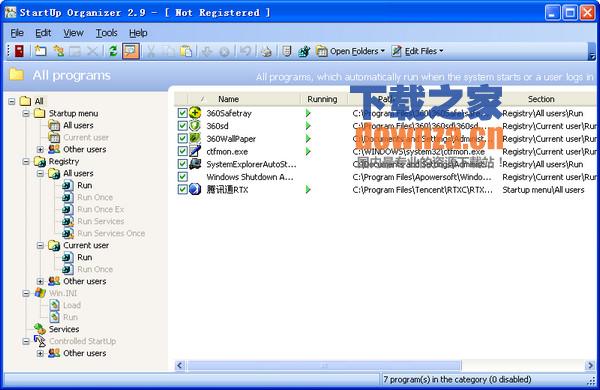This screenshot has width=600, height=390.
Task: Open the Open Folders dropdown
Action: coord(351,51)
